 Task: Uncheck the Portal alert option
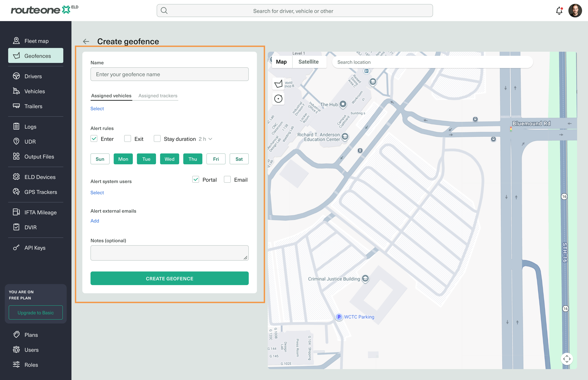click(x=196, y=179)
